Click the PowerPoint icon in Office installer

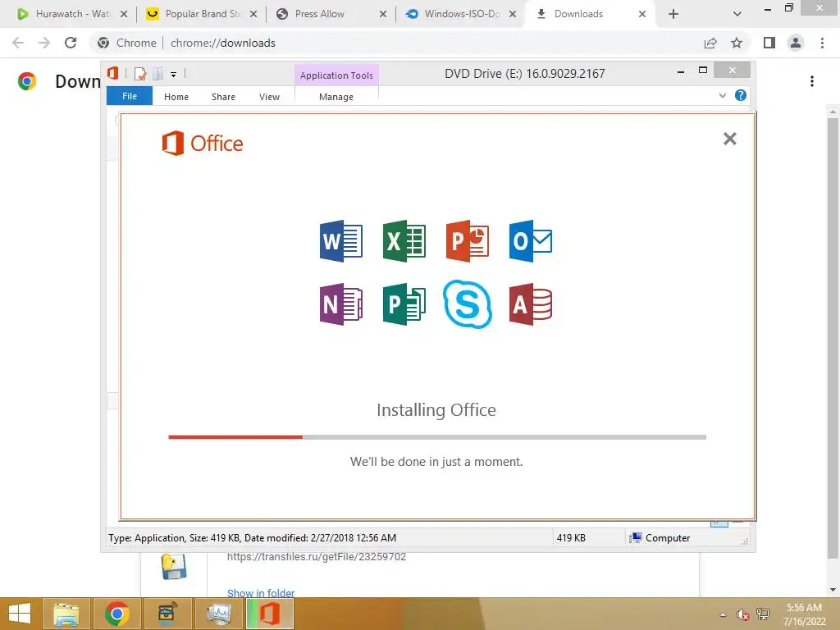point(467,241)
